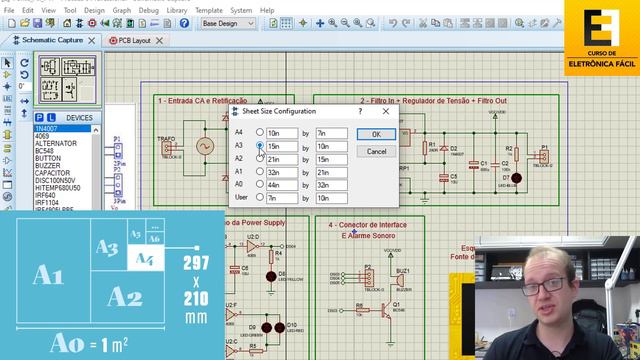Select IRF640 in the devices list

[x=45, y=196]
